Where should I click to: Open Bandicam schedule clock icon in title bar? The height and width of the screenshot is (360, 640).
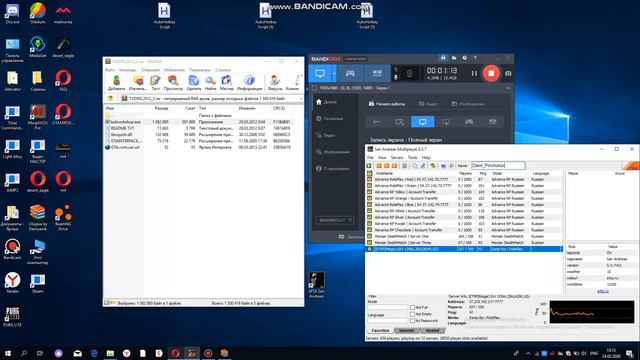(464, 58)
